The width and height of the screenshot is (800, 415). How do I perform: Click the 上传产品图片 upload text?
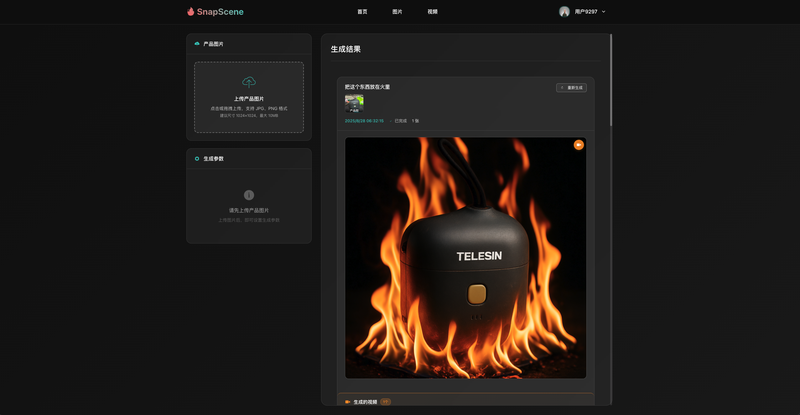click(x=249, y=99)
